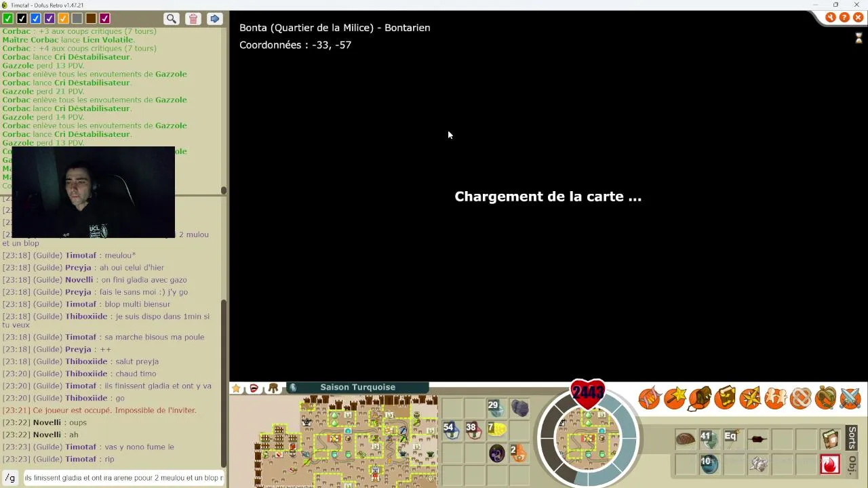
Task: Clear chat with trash icon
Action: click(193, 19)
